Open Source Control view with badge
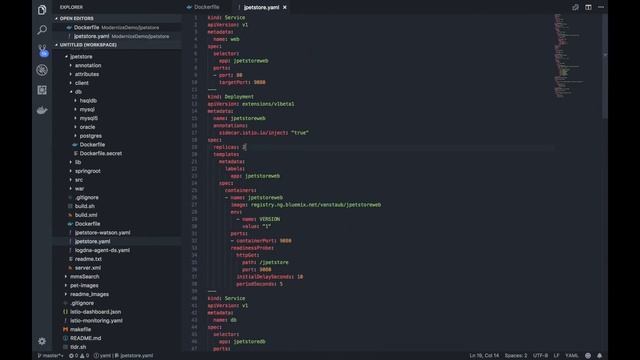 click(42, 50)
